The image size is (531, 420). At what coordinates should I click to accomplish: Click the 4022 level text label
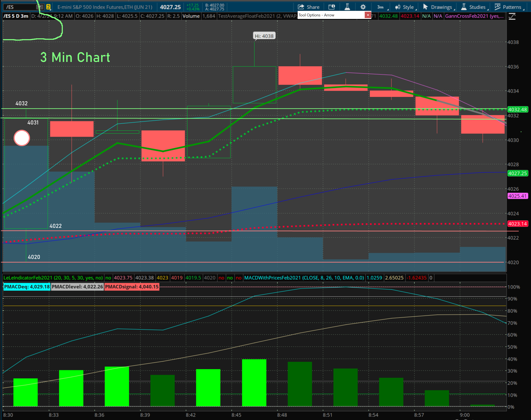pos(56,226)
